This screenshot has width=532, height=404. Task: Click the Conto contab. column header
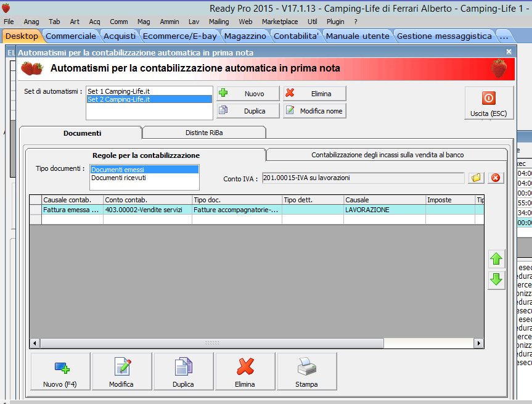coord(147,200)
